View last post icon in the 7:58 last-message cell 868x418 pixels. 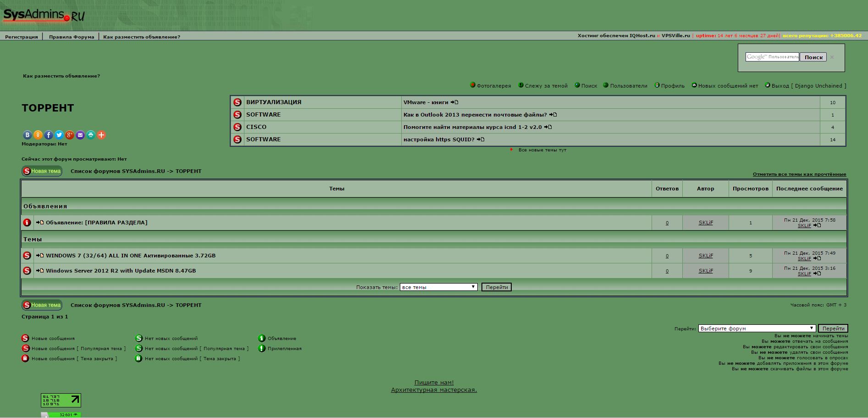[817, 225]
